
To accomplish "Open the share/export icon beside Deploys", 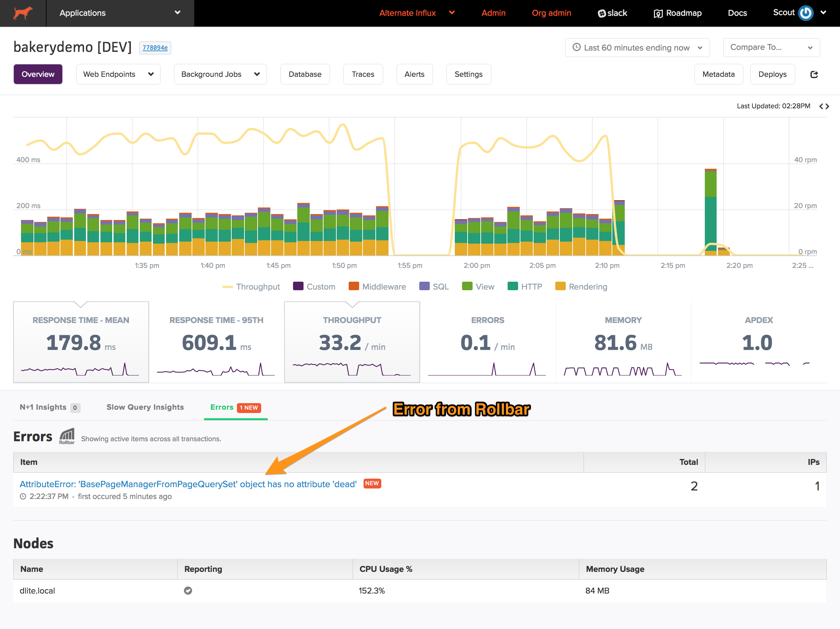I will 814,75.
